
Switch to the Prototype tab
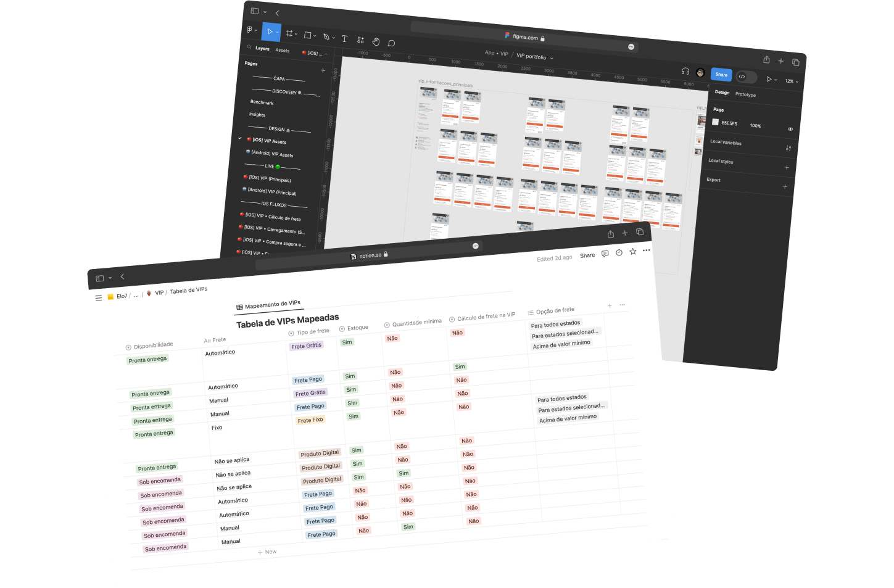[x=745, y=94]
